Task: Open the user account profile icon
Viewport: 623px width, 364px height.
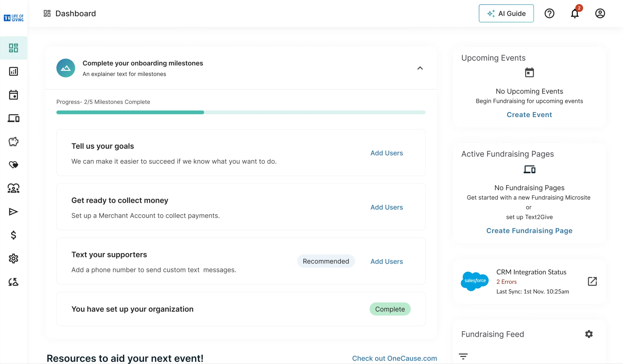Action: click(600, 13)
